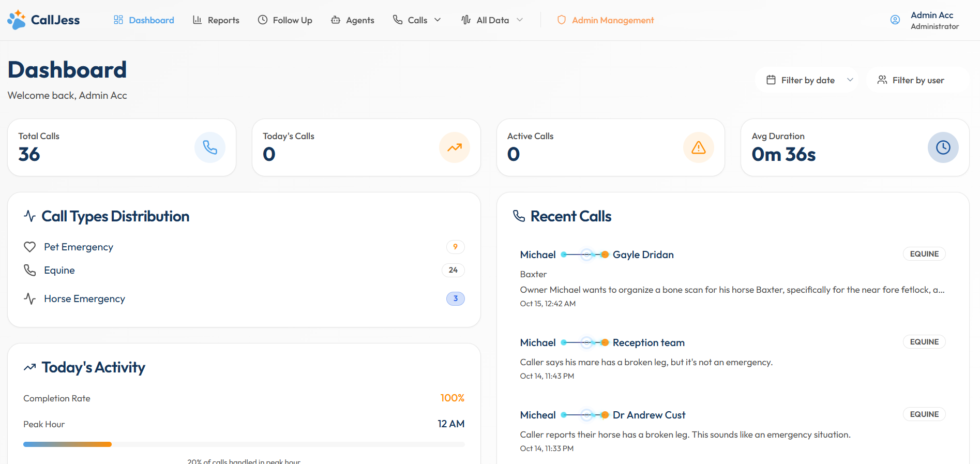Click the CallJess paw logo
980x464 pixels.
(17, 20)
